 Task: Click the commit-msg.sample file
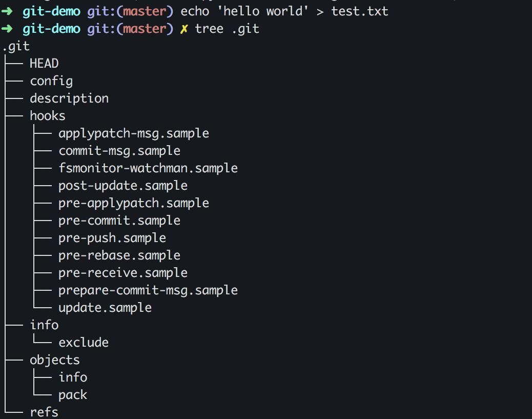click(x=119, y=151)
